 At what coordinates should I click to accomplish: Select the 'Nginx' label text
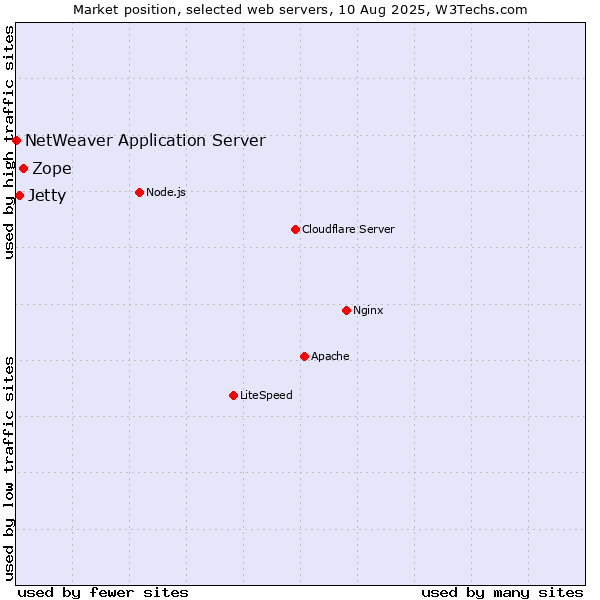[368, 310]
